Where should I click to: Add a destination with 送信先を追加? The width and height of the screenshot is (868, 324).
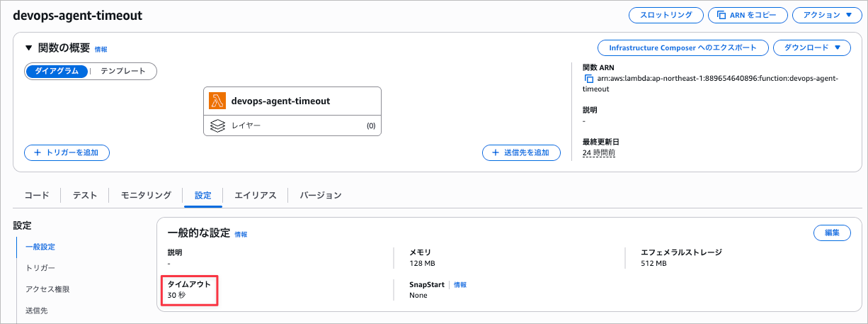pyautogui.click(x=521, y=152)
